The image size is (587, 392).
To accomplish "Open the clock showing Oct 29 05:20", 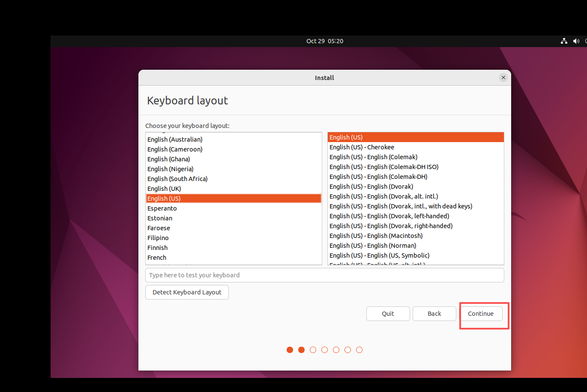I will (x=325, y=41).
